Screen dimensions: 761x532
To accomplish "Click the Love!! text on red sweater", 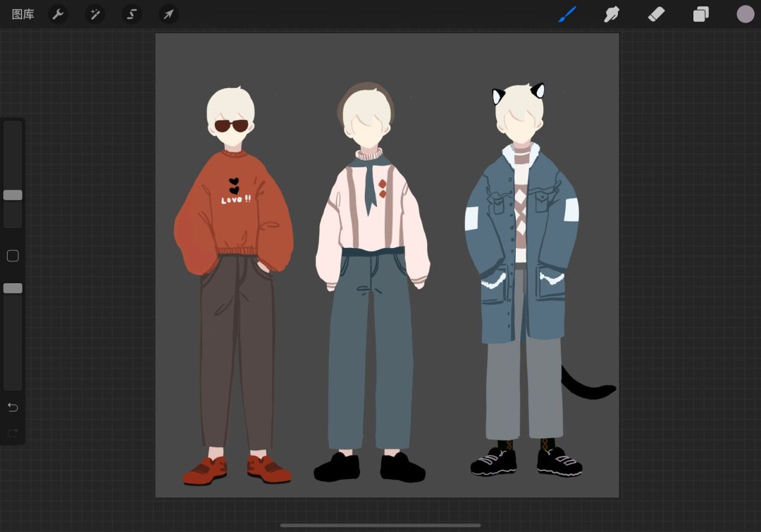I will click(236, 199).
